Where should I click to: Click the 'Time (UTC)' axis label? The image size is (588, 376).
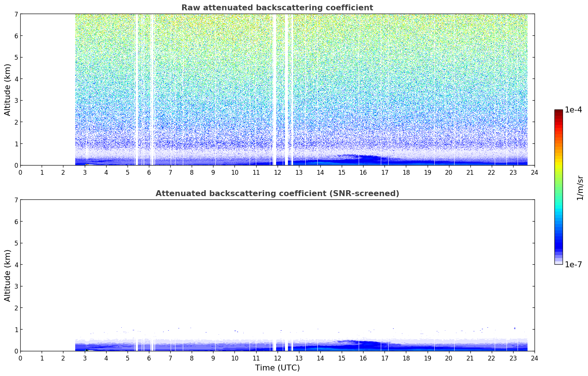point(277,368)
